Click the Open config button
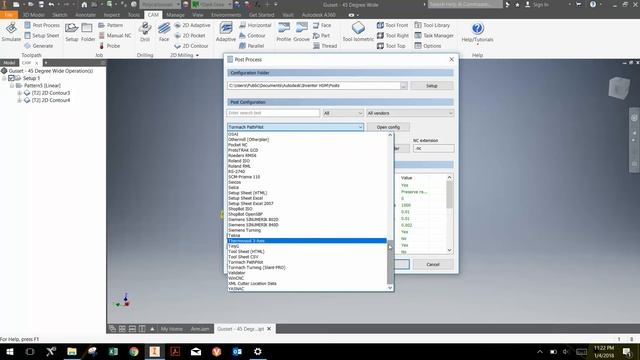The height and width of the screenshot is (360, 640). tap(388, 127)
